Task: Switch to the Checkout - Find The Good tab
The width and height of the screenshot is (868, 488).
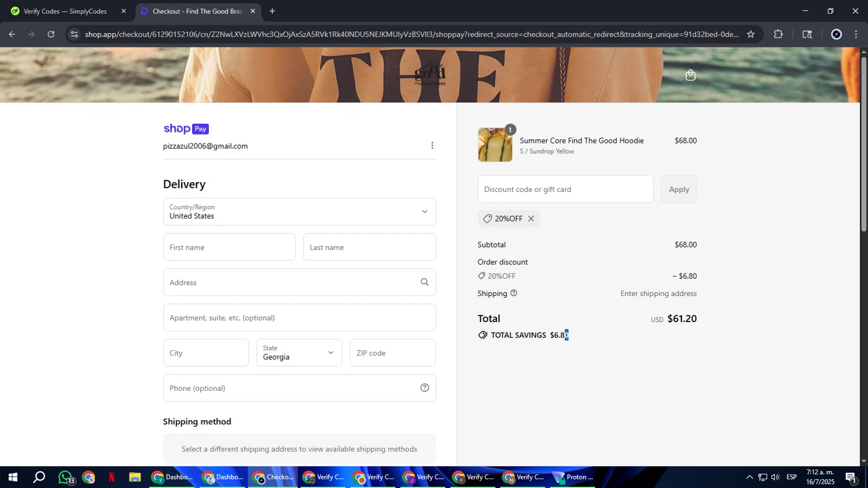Action: (x=198, y=11)
